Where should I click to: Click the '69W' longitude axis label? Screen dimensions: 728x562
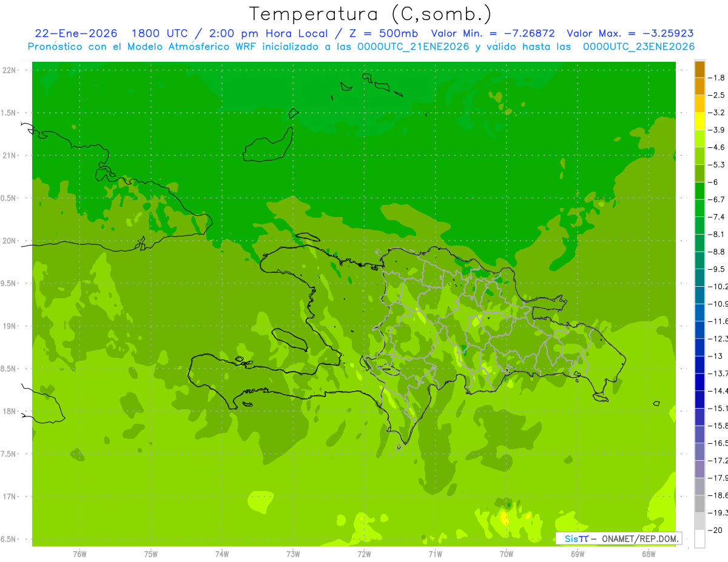point(578,553)
